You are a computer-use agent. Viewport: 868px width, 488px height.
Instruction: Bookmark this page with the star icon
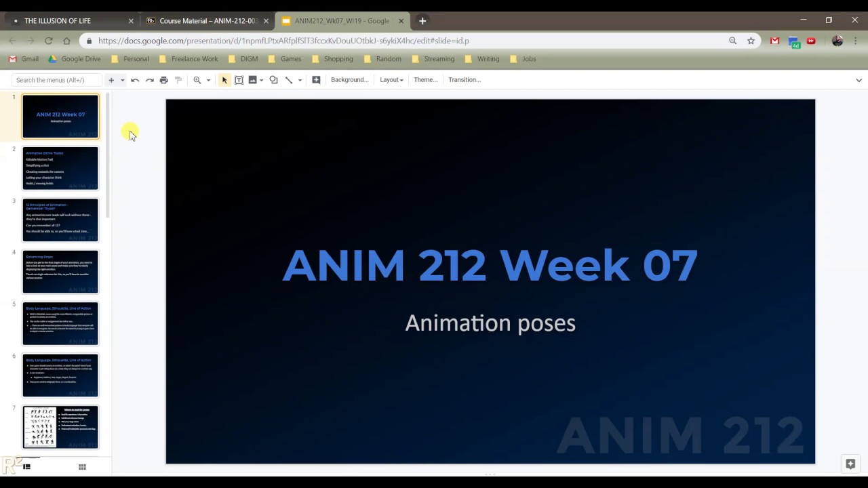tap(751, 41)
